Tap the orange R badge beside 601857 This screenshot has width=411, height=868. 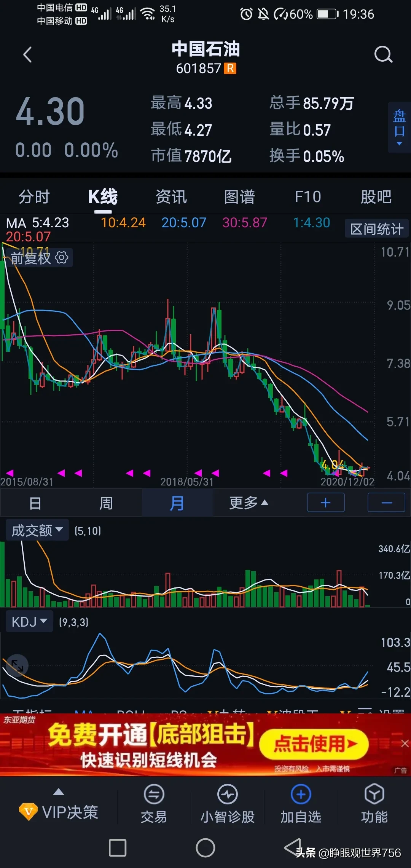230,68
